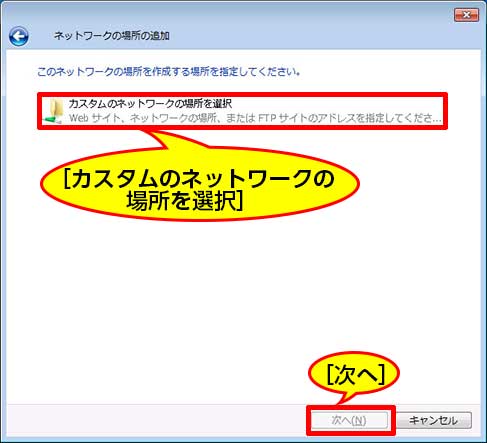Click the word Web in the description
This screenshot has width=487, height=443.
click(79, 118)
